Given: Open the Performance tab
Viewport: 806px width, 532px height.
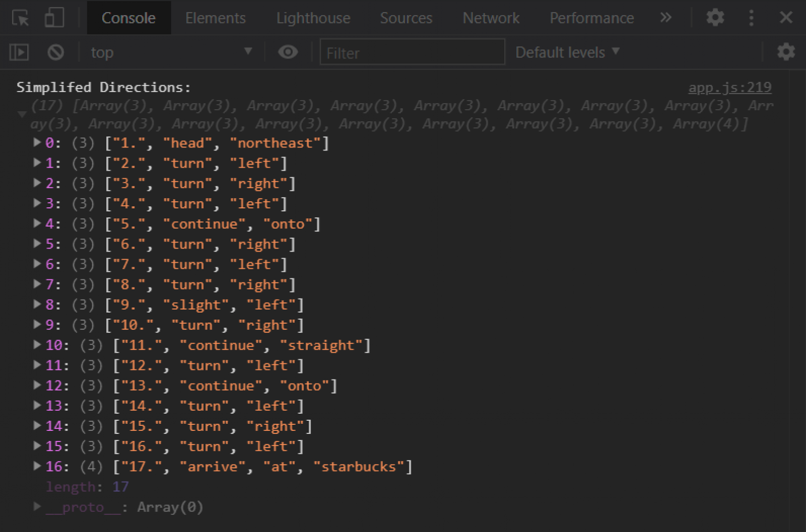Looking at the screenshot, I should [591, 18].
